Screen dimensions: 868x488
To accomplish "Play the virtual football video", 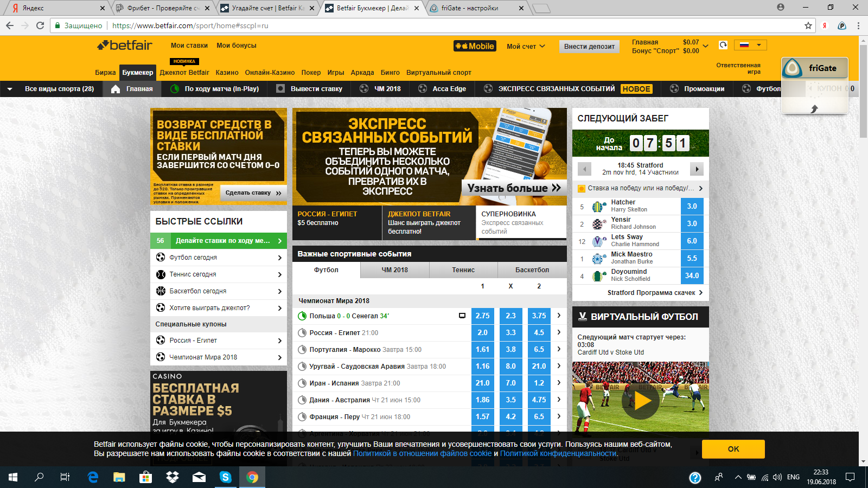I will [x=641, y=401].
